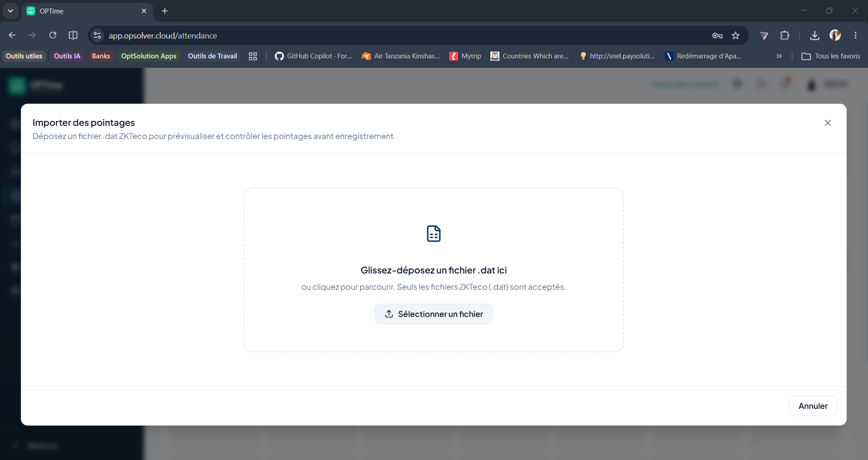The image size is (868, 460).
Task: Click the file document icon in drop zone
Action: click(433, 234)
